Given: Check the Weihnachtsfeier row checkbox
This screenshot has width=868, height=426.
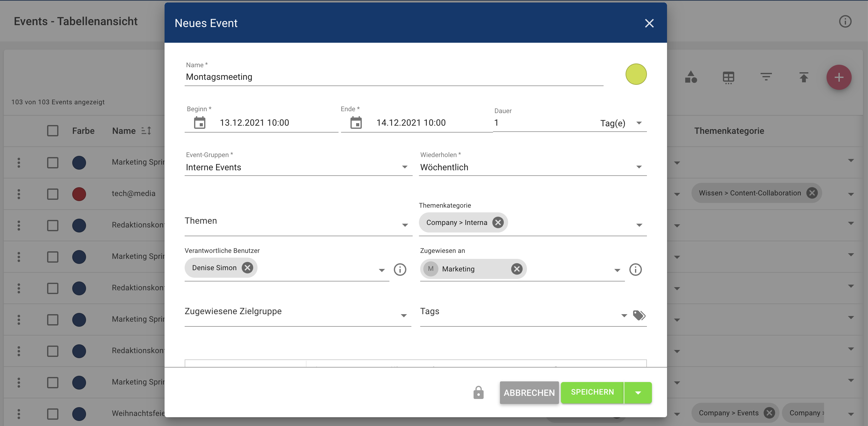Looking at the screenshot, I should (x=52, y=413).
